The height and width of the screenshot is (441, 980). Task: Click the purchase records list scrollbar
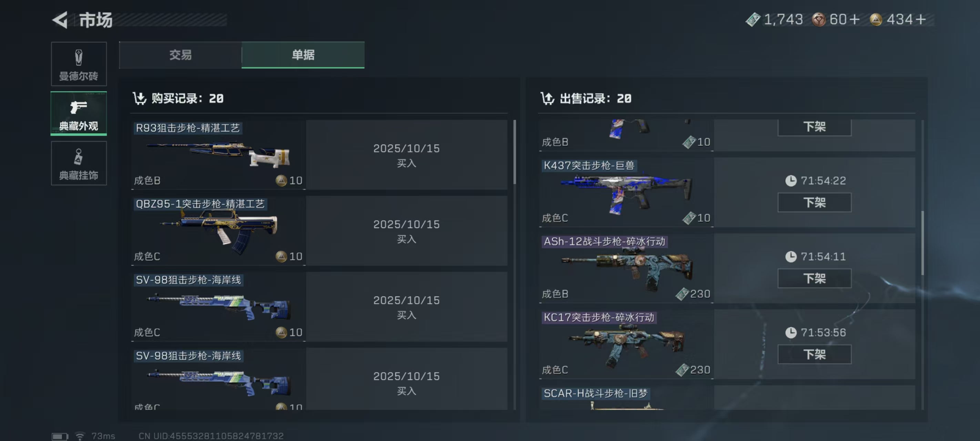[515, 152]
